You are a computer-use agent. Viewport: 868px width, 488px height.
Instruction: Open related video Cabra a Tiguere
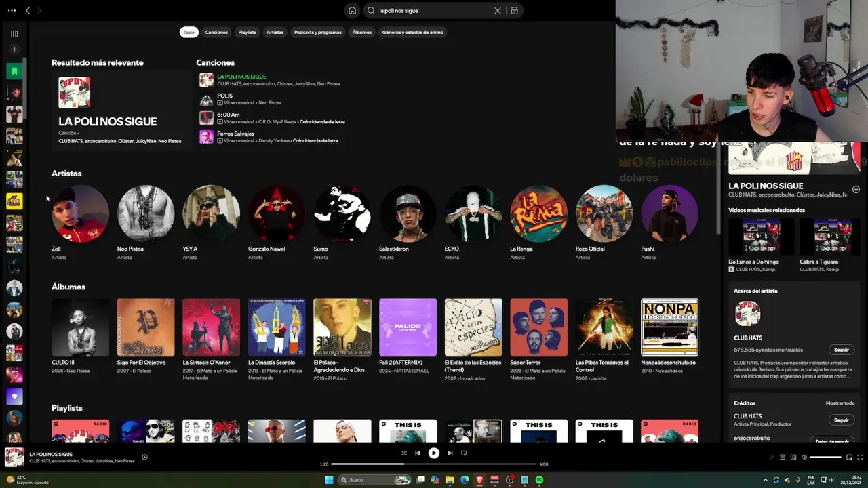pos(831,236)
